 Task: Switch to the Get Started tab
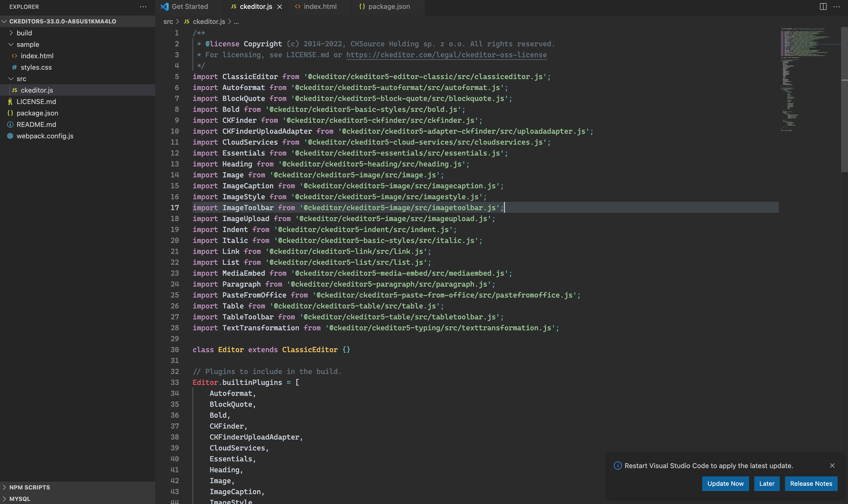pyautogui.click(x=189, y=7)
